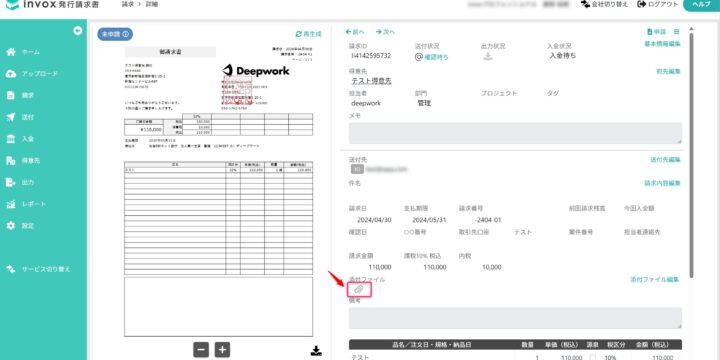The height and width of the screenshot is (360, 720).
Task: Open 請求内容編集 link
Action: click(662, 183)
